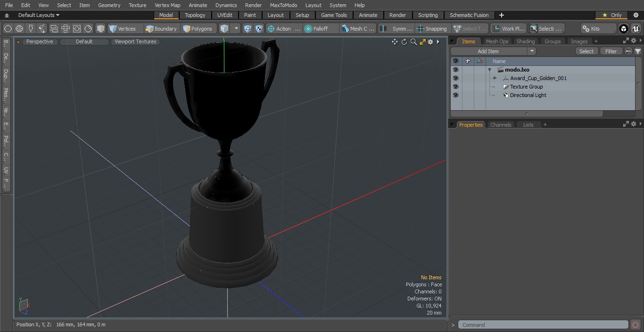Viewport: 644px width, 332px height.
Task: Open the Falloff menu
Action: (321, 29)
